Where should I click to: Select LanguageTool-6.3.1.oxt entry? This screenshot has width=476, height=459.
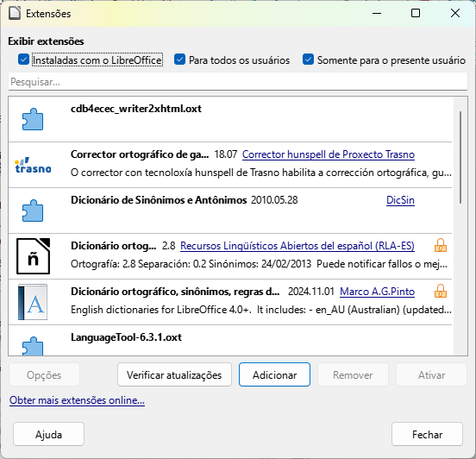(x=126, y=337)
